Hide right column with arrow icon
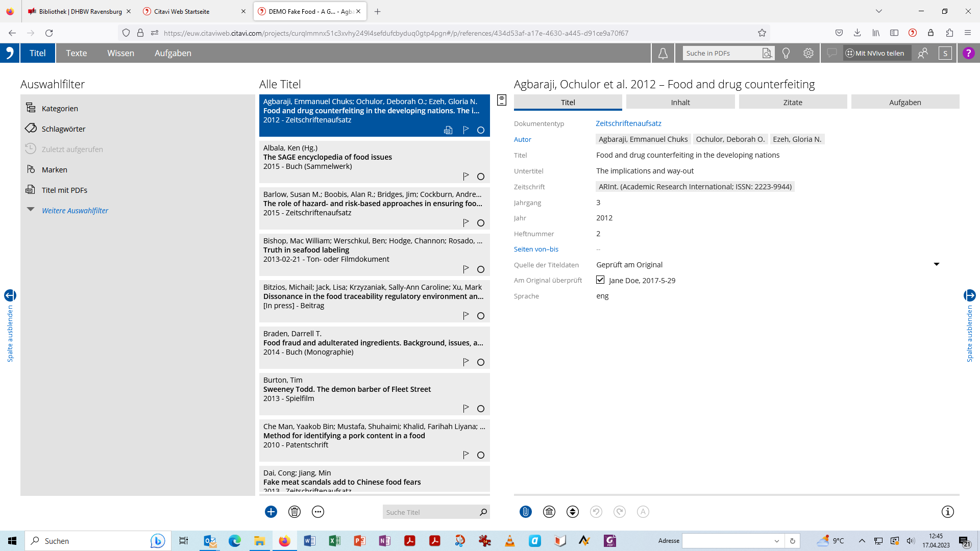The width and height of the screenshot is (980, 551). (970, 295)
